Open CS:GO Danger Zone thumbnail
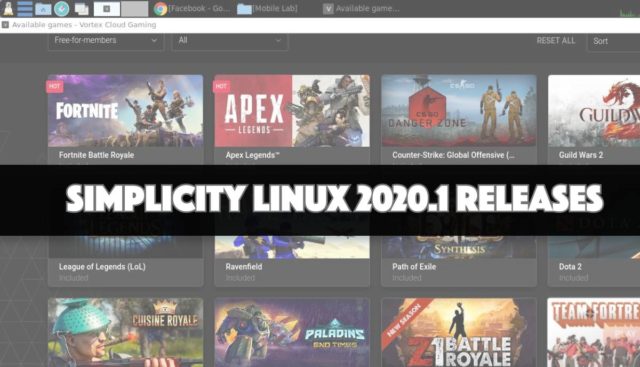Screen dimensions: 640x367 pos(459,111)
